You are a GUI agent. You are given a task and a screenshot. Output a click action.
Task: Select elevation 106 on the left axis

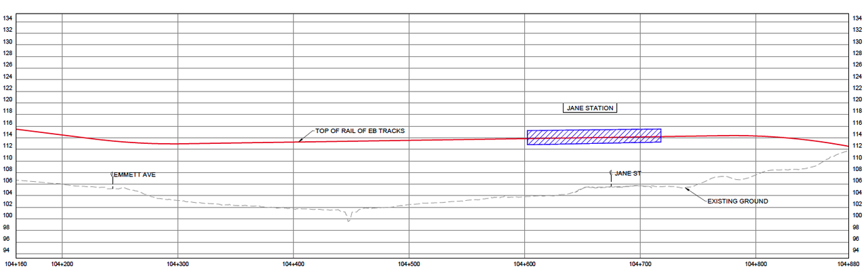8,181
